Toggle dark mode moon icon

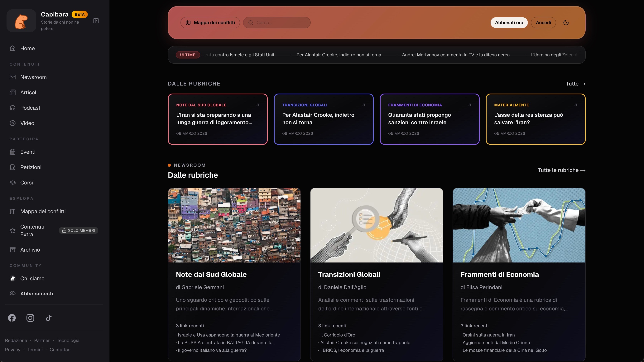[566, 23]
